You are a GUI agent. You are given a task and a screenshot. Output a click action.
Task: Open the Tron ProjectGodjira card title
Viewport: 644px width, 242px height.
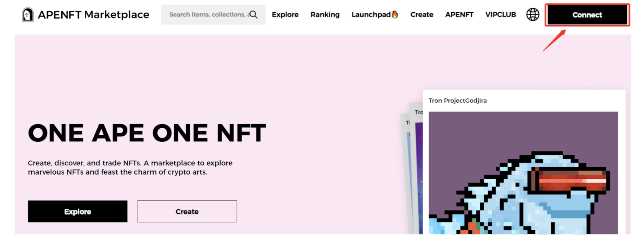tap(457, 100)
